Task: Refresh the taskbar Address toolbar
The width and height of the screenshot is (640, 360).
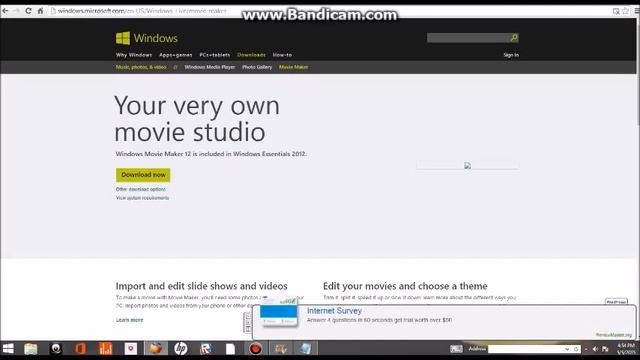Action: [576, 349]
